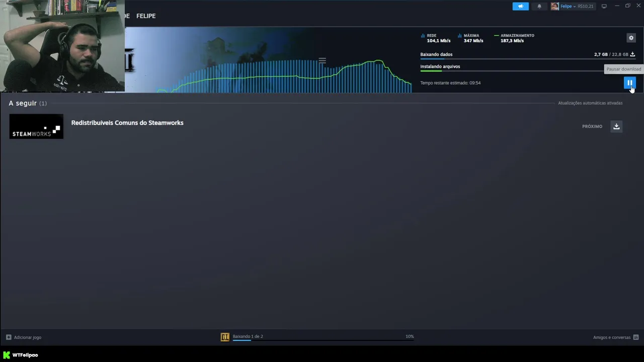Image resolution: width=644 pixels, height=362 pixels.
Task: Click the announcements megaphone icon
Action: pyautogui.click(x=521, y=6)
